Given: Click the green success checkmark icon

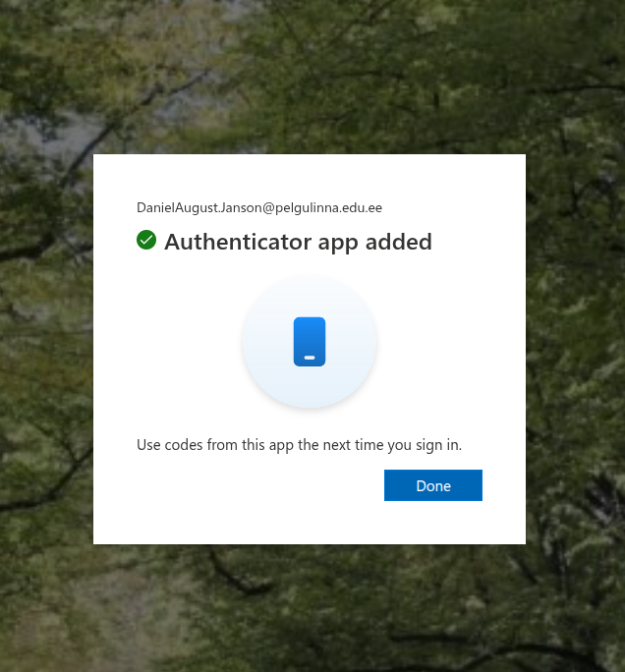Looking at the screenshot, I should pyautogui.click(x=146, y=240).
